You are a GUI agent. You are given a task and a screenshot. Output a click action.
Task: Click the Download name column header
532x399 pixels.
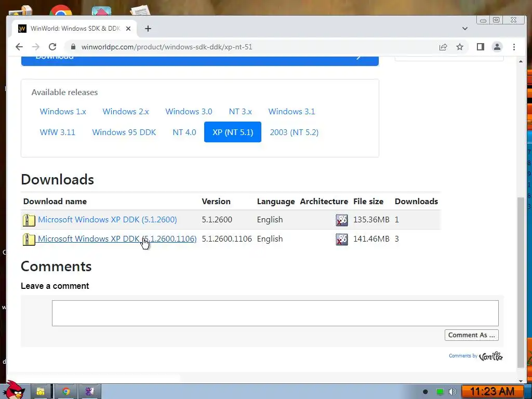[55, 202]
